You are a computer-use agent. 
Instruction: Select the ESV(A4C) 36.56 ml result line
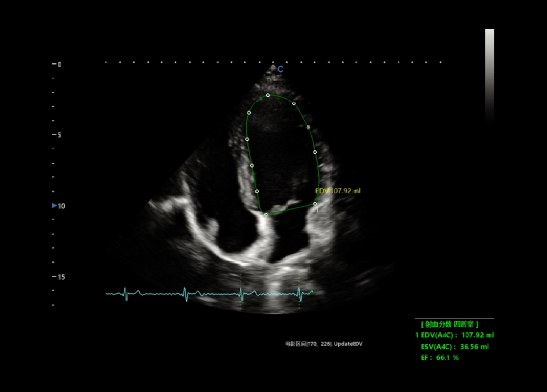455,346
